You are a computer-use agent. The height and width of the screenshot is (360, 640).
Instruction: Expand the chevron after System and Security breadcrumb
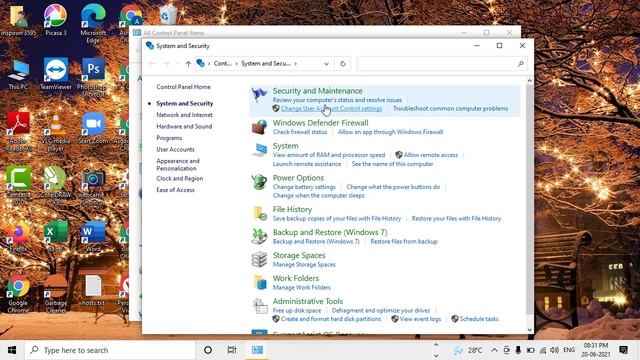[x=296, y=64]
